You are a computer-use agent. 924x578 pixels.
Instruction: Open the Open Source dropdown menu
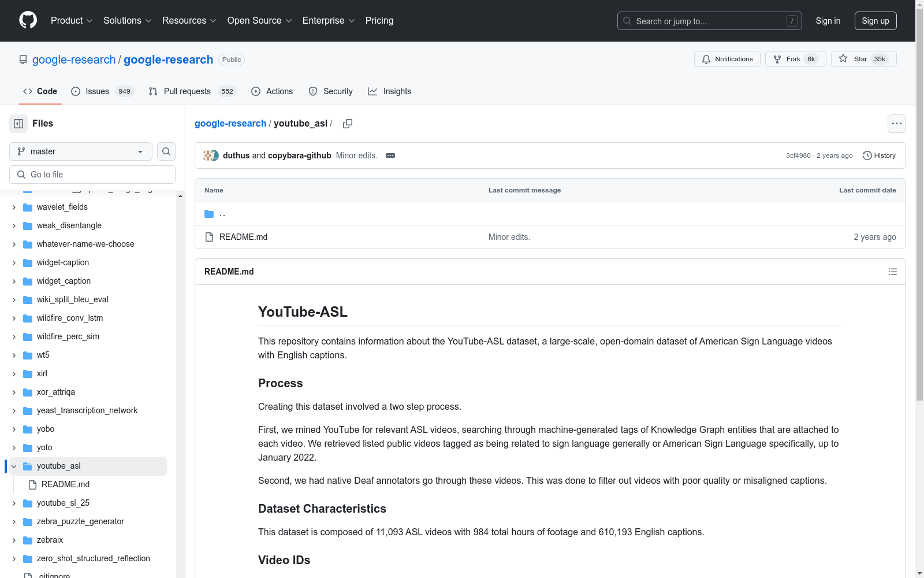260,20
